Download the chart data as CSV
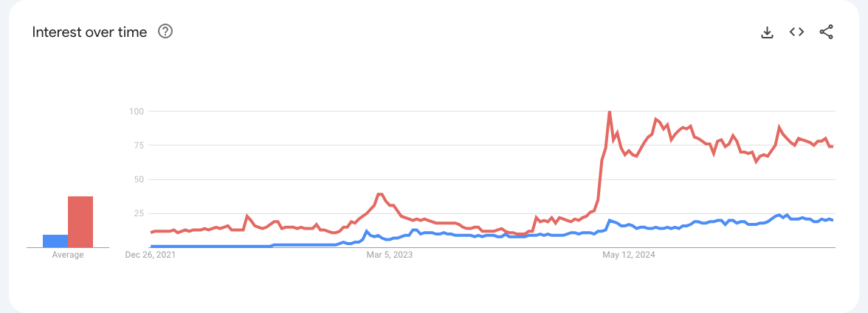This screenshot has height=313, width=868. point(767,32)
